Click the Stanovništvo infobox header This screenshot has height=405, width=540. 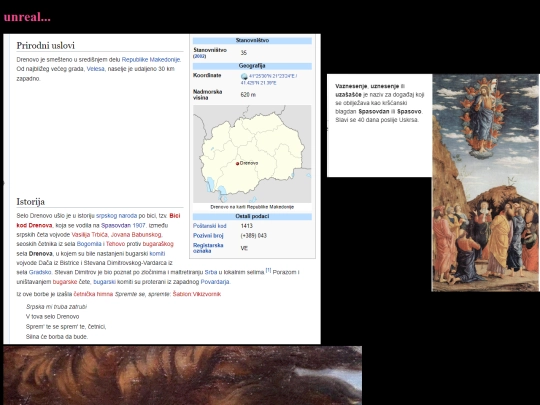point(252,41)
